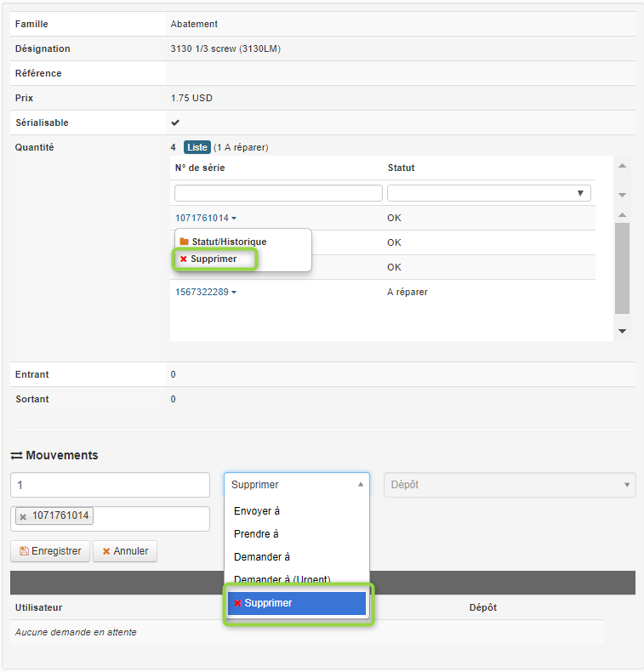
Task: Click the down arrow below upper scroll arrow
Action: (x=622, y=195)
